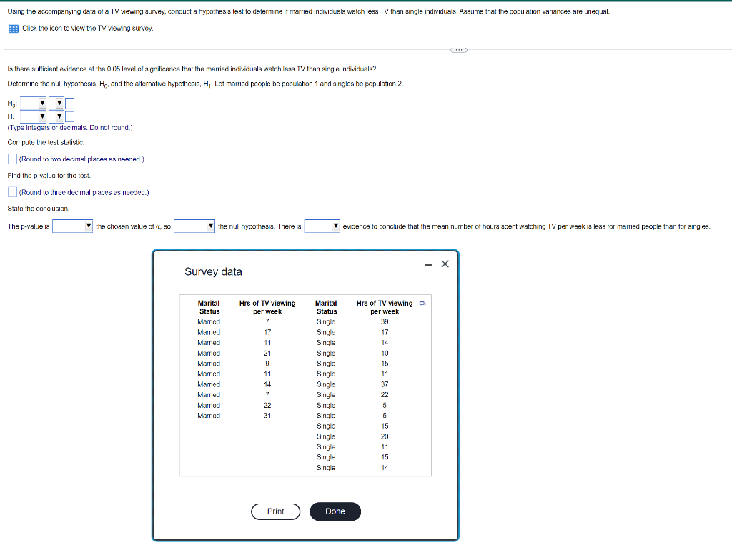This screenshot has width=732, height=560.
Task: Select the value 21 in the Married column
Action: 267,354
